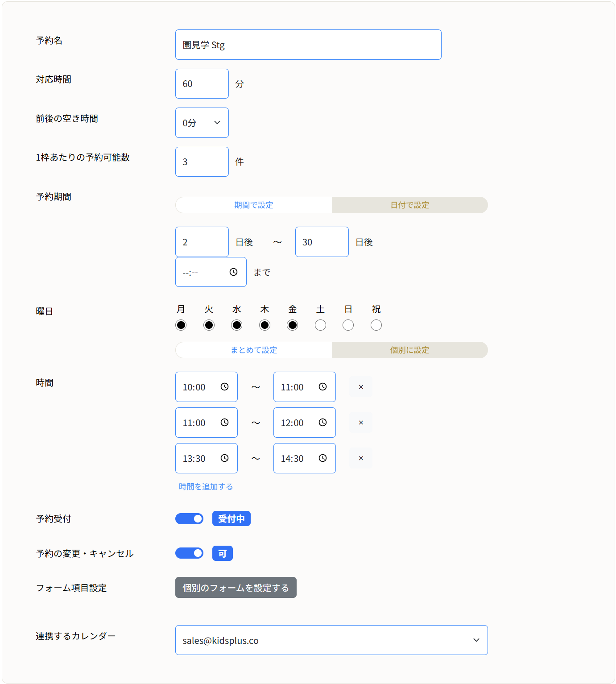
Task: Open the 連携するカレンダー calendar dropdown
Action: (331, 640)
